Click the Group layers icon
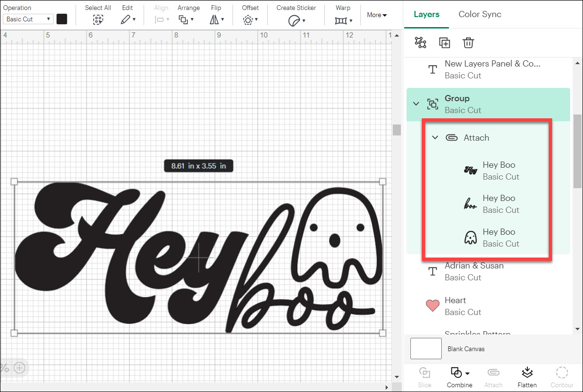The width and height of the screenshot is (583, 392). 420,43
